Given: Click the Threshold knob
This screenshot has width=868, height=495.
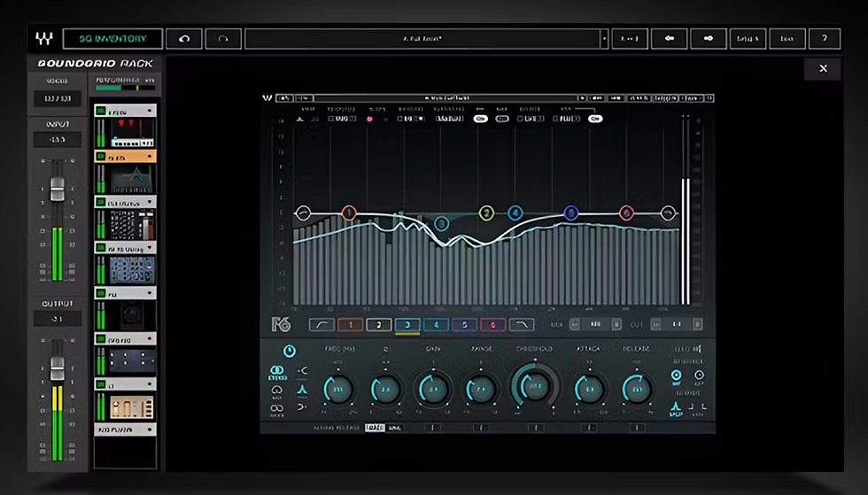Looking at the screenshot, I should 535,386.
